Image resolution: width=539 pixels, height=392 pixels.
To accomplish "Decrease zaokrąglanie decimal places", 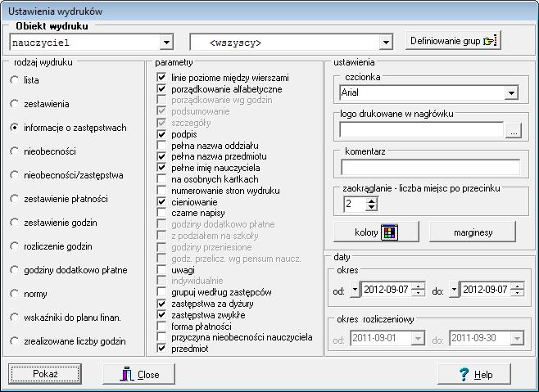I will (x=371, y=208).
